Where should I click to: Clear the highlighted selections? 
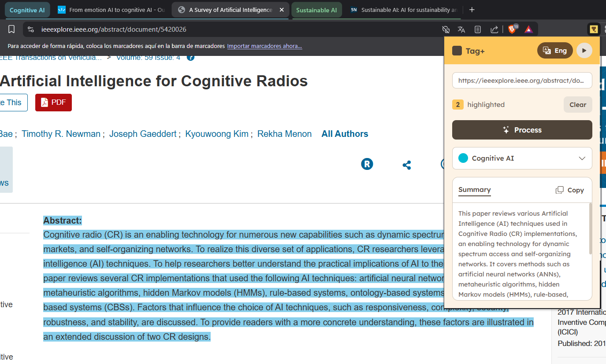pos(578,105)
